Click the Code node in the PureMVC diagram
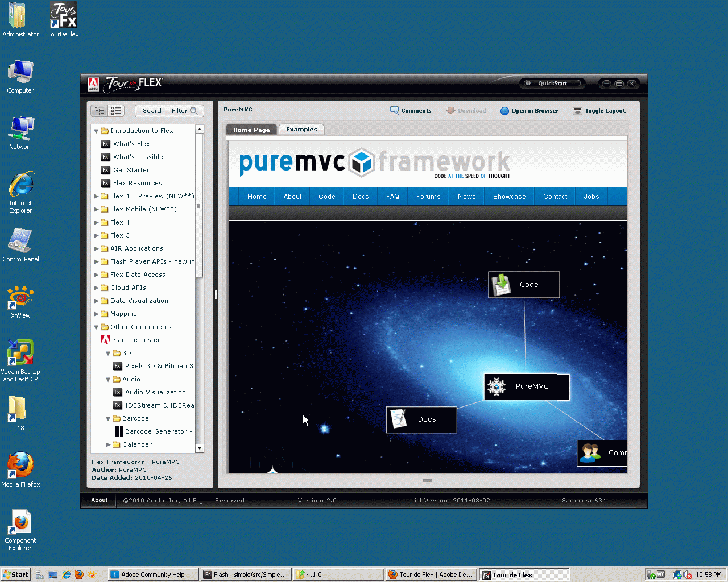 coord(524,284)
